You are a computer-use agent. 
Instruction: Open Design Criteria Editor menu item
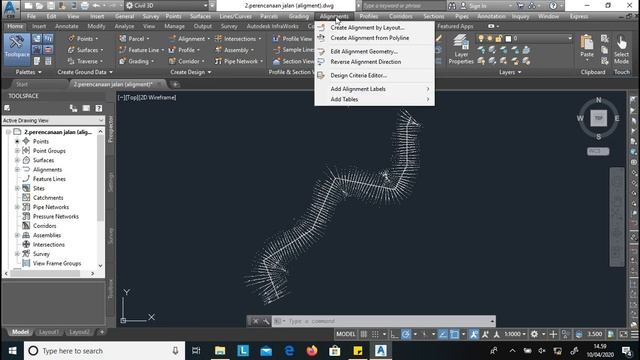(359, 76)
